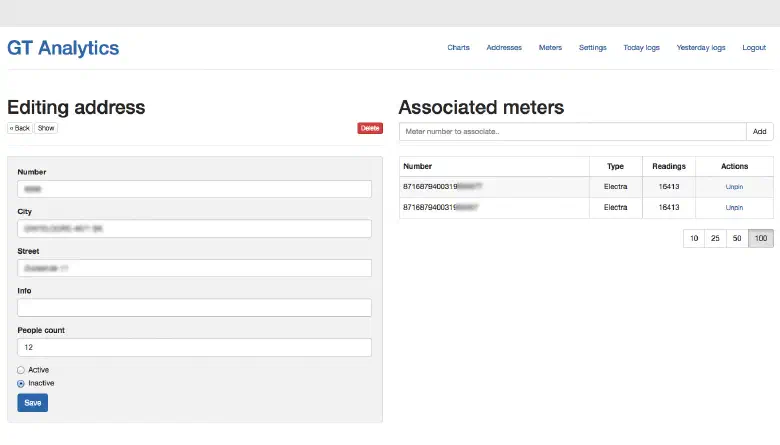Select first row meter number cell
The width and height of the screenshot is (780, 445).
pyautogui.click(x=494, y=187)
